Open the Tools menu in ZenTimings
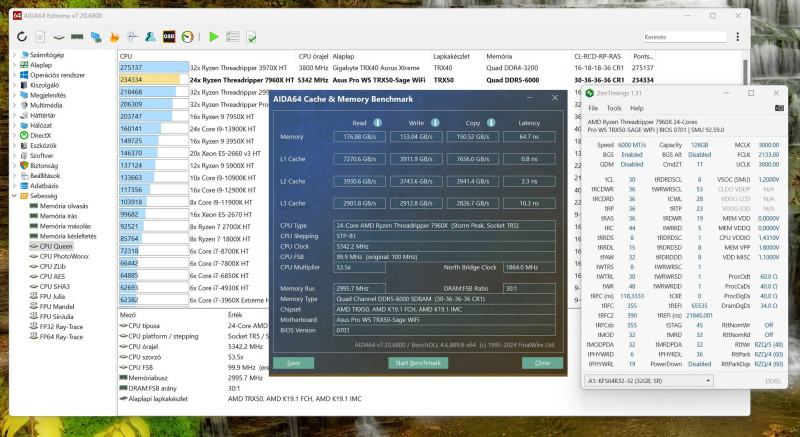 point(614,108)
